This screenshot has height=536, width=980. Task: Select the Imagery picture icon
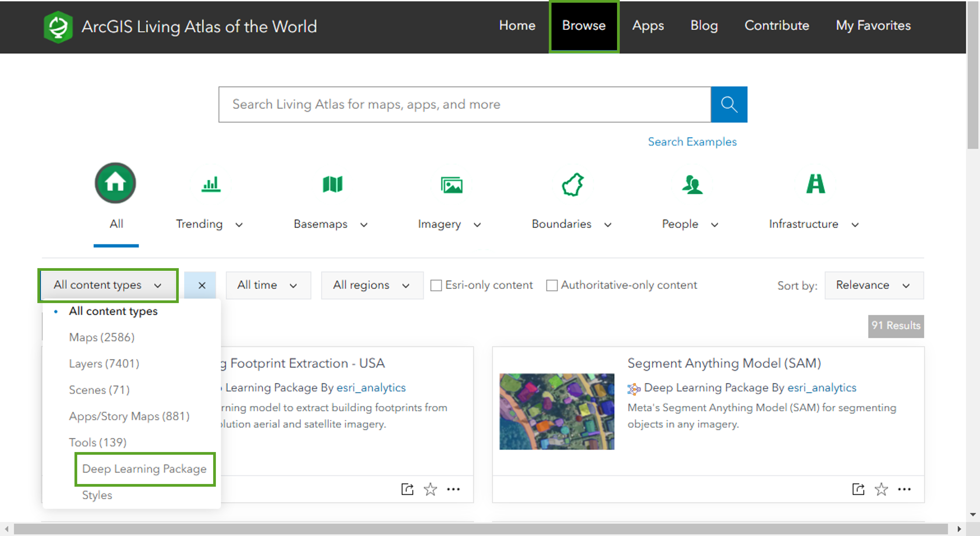pyautogui.click(x=451, y=185)
